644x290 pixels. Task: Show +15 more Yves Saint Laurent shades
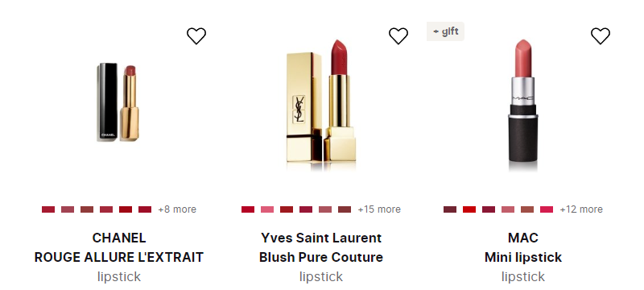click(379, 209)
